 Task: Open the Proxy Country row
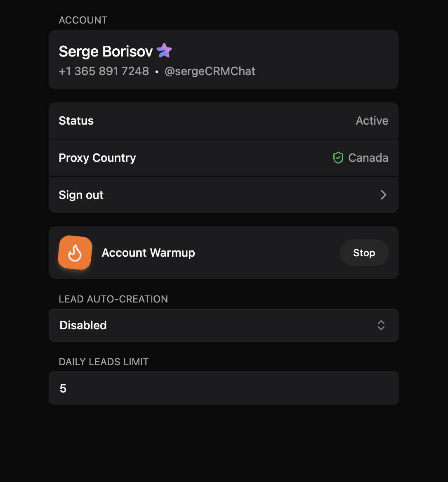pyautogui.click(x=224, y=158)
